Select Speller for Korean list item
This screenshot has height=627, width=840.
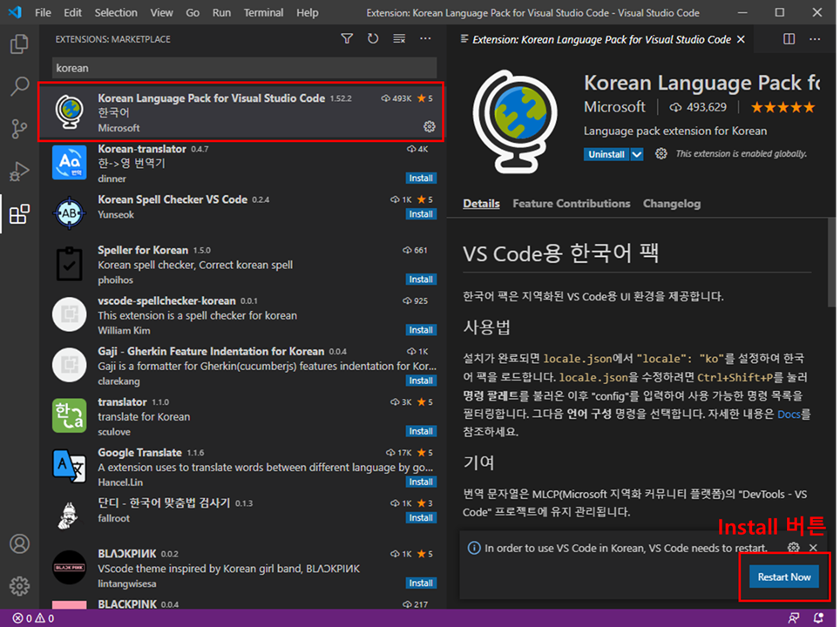243,265
